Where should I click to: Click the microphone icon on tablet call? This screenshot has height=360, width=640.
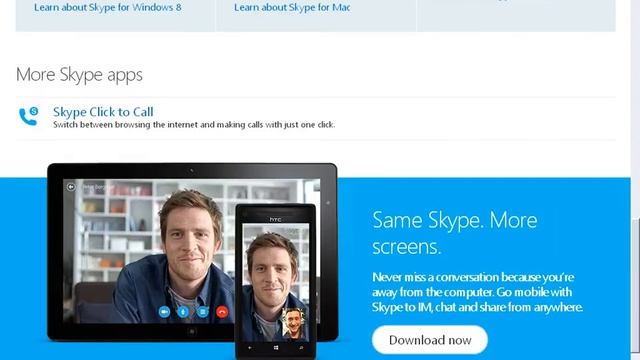[x=183, y=312]
